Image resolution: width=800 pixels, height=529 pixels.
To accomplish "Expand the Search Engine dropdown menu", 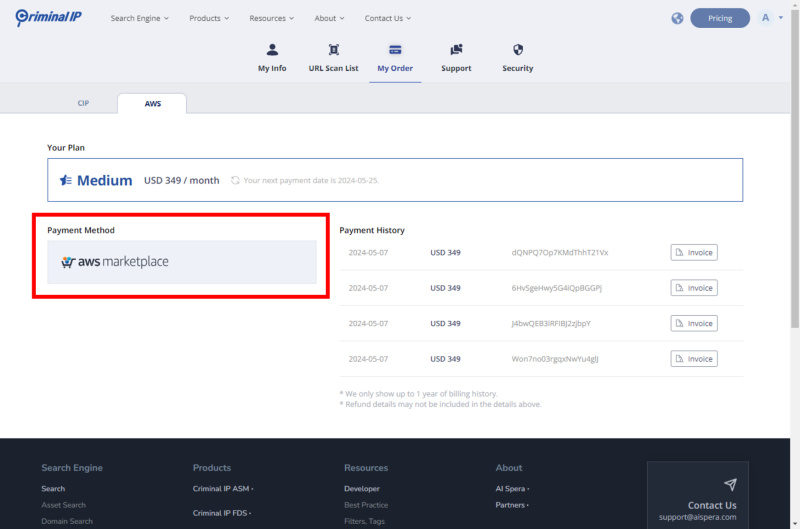I will coord(139,18).
